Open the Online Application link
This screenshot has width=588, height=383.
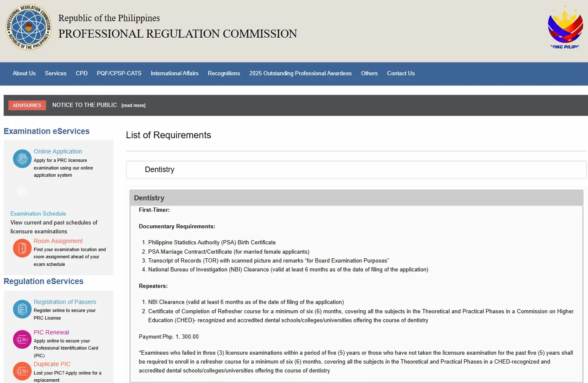(x=58, y=151)
